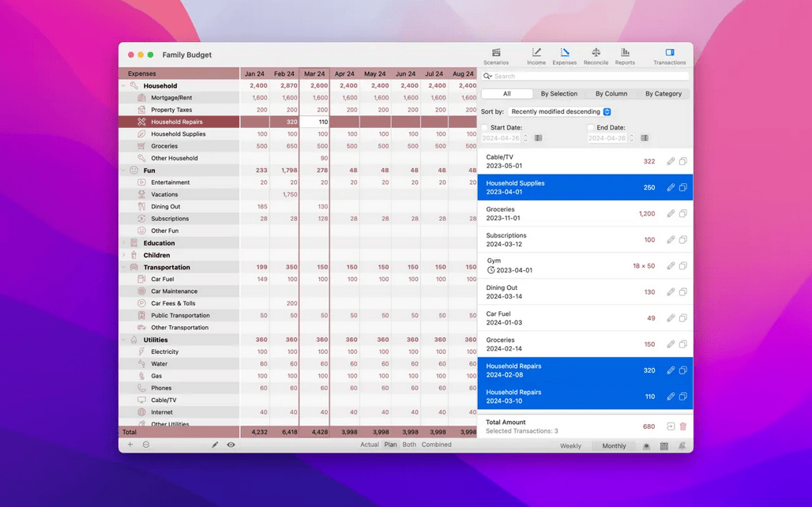Viewport: 812px width, 507px height.
Task: Click the Mar 24 column header
Action: click(314, 73)
